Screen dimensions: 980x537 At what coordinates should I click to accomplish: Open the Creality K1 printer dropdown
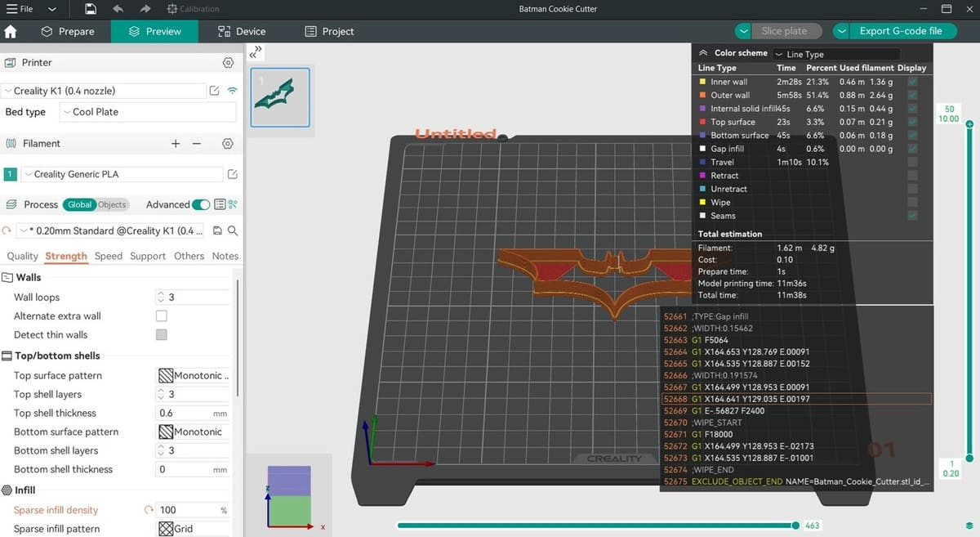coord(104,91)
